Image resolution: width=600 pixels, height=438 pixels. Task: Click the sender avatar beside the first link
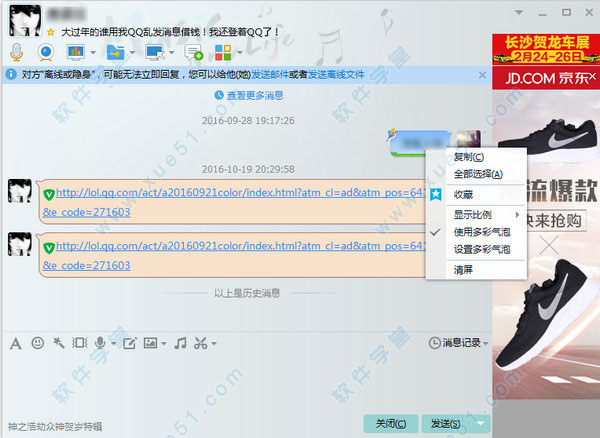(20, 191)
